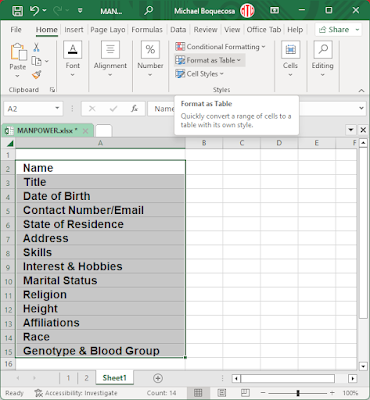370x400 pixels.
Task: Open a new blank document tab
Action: (x=104, y=131)
